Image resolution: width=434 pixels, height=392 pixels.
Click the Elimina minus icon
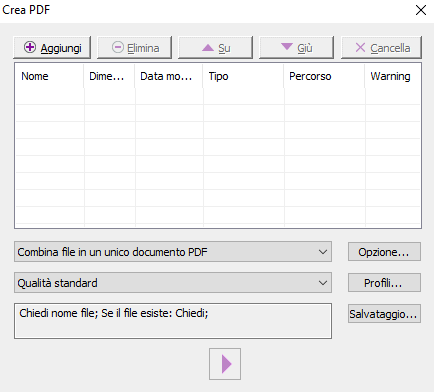point(118,48)
